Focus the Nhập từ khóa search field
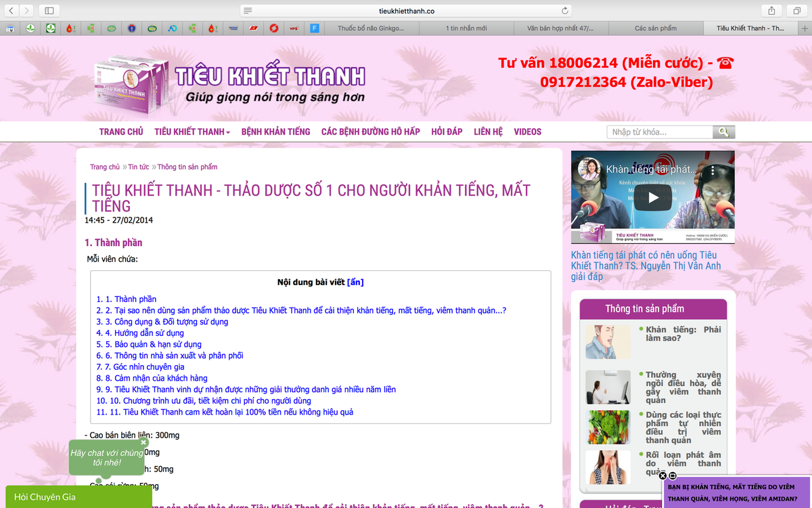This screenshot has width=812, height=508. point(660,132)
